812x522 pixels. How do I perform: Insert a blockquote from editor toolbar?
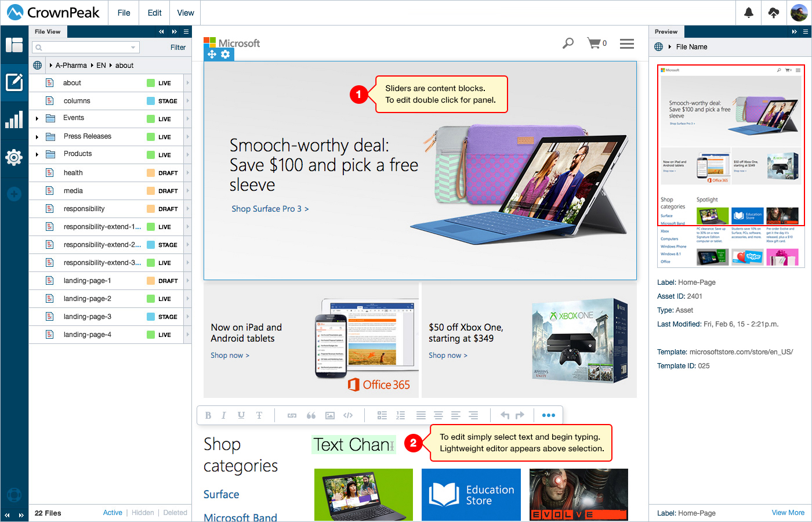click(x=311, y=415)
